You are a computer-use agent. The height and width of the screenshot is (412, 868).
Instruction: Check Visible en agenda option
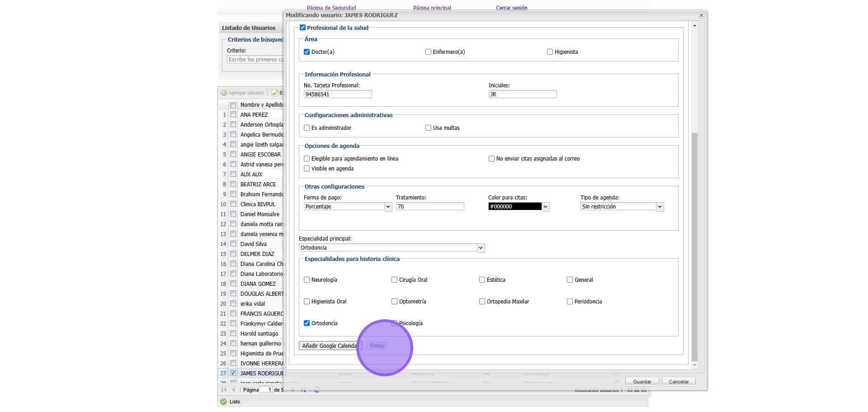[307, 169]
